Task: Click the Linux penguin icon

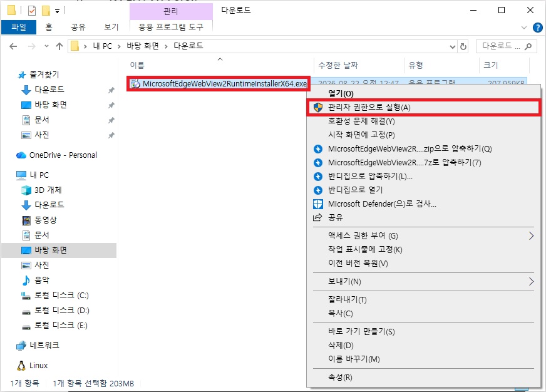Action: tap(21, 366)
